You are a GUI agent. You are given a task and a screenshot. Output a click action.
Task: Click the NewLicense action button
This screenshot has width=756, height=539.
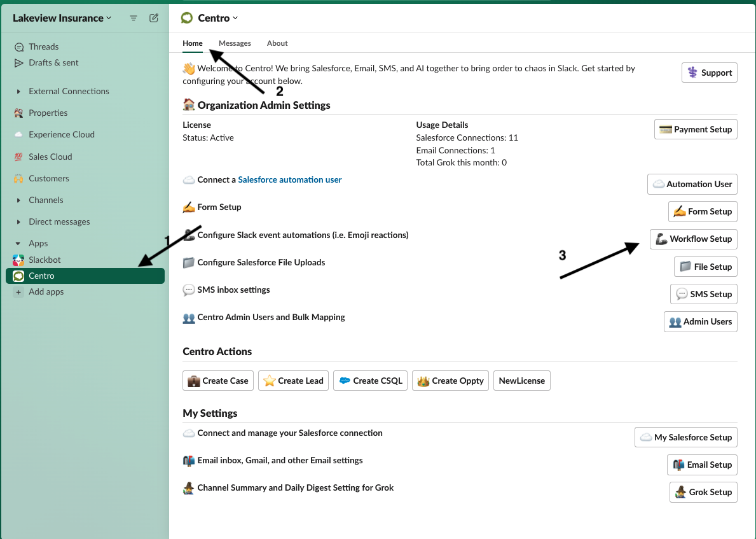click(x=521, y=381)
